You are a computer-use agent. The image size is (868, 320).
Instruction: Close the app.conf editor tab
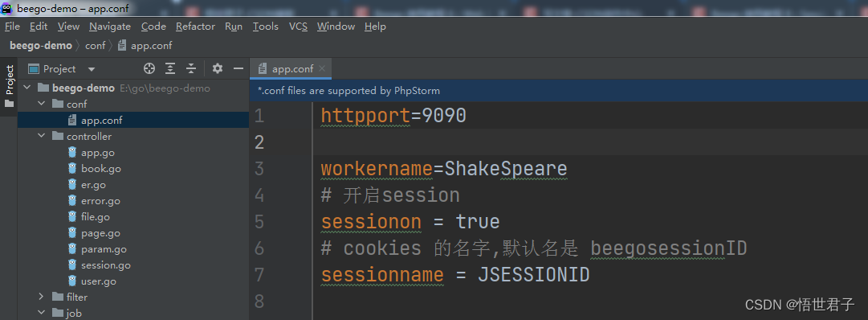point(322,69)
